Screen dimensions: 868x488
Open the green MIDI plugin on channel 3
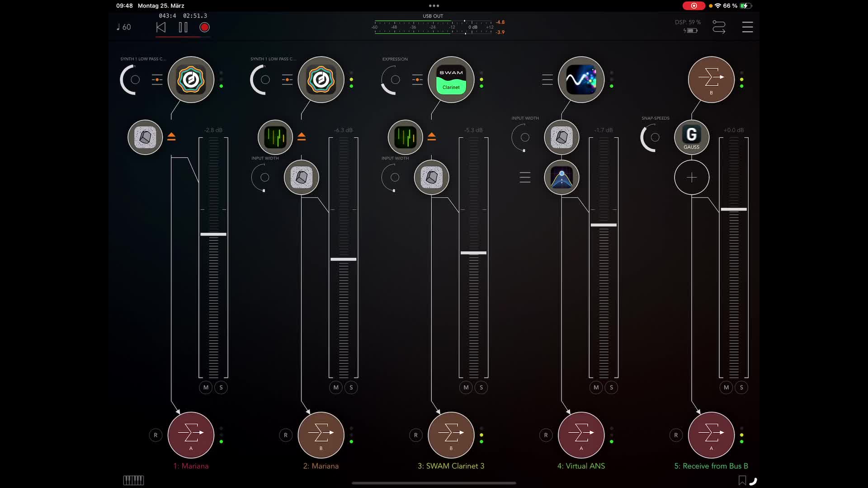coord(406,137)
